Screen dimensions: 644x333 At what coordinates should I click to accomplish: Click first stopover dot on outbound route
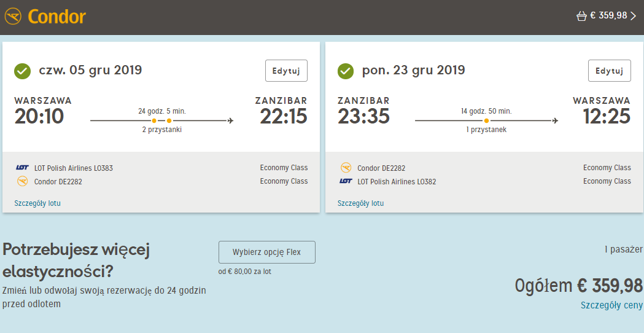(154, 121)
